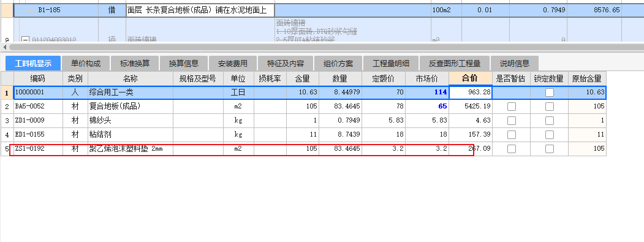Select code cell ZS1-0192

pos(38,149)
